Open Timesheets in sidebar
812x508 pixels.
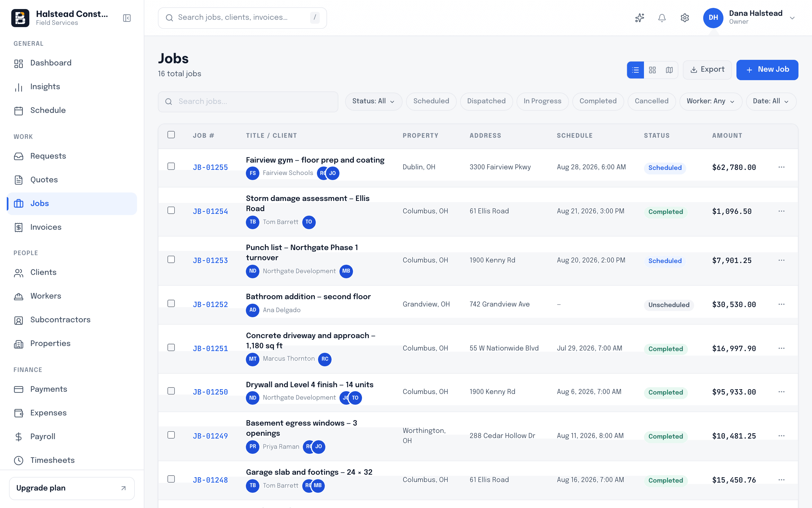click(x=72, y=460)
